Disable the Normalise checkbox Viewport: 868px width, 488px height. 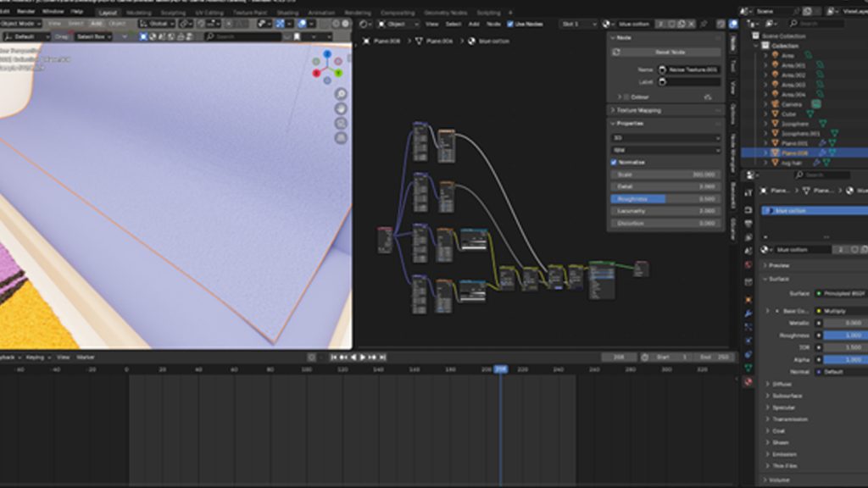[x=615, y=162]
